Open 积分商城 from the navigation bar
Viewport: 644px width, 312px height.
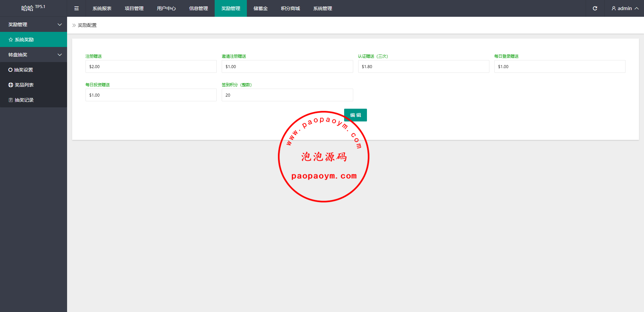pos(290,8)
